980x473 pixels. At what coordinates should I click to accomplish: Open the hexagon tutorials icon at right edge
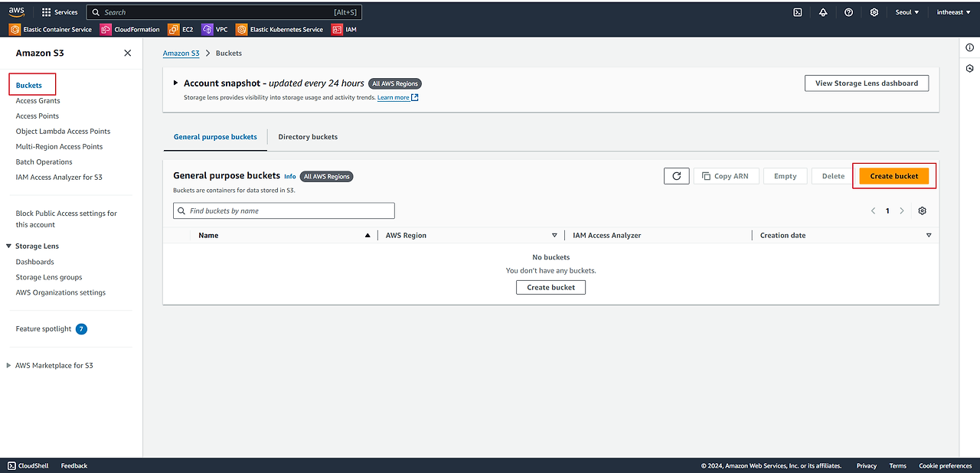pyautogui.click(x=969, y=69)
